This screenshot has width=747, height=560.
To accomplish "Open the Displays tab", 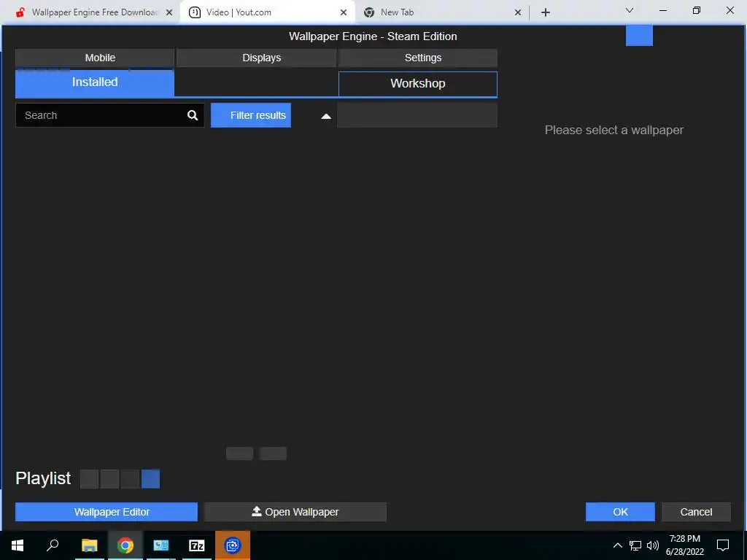I will point(256,58).
